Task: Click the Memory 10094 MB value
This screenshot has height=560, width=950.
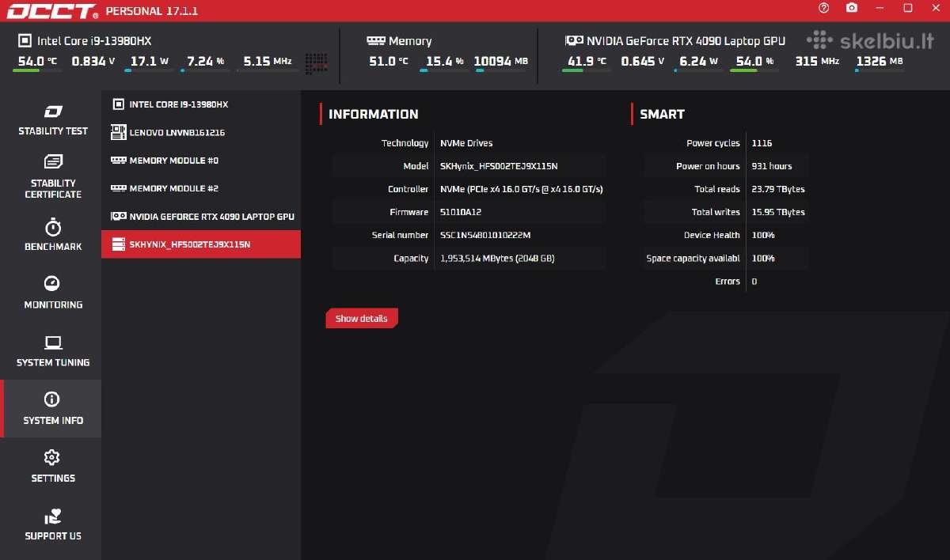Action: 501,62
